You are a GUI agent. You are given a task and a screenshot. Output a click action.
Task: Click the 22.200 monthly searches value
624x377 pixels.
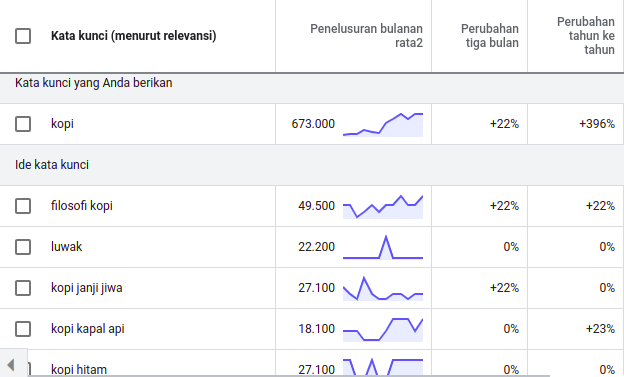316,247
